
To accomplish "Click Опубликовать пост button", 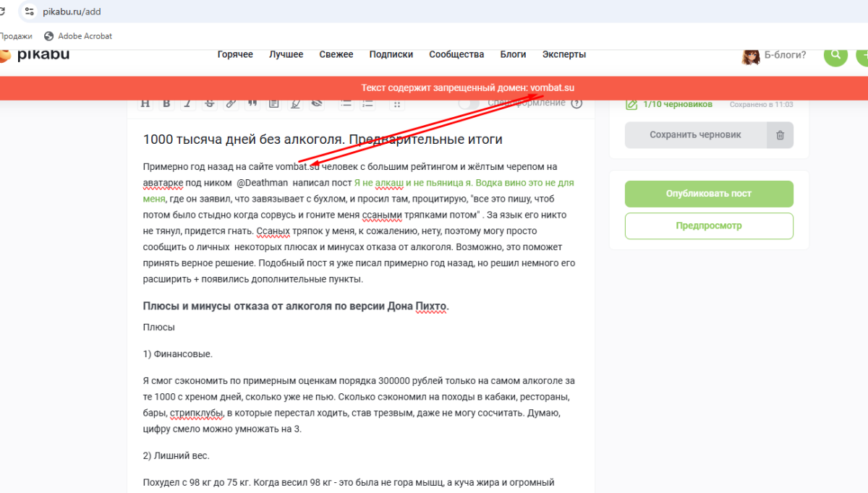I will point(709,194).
